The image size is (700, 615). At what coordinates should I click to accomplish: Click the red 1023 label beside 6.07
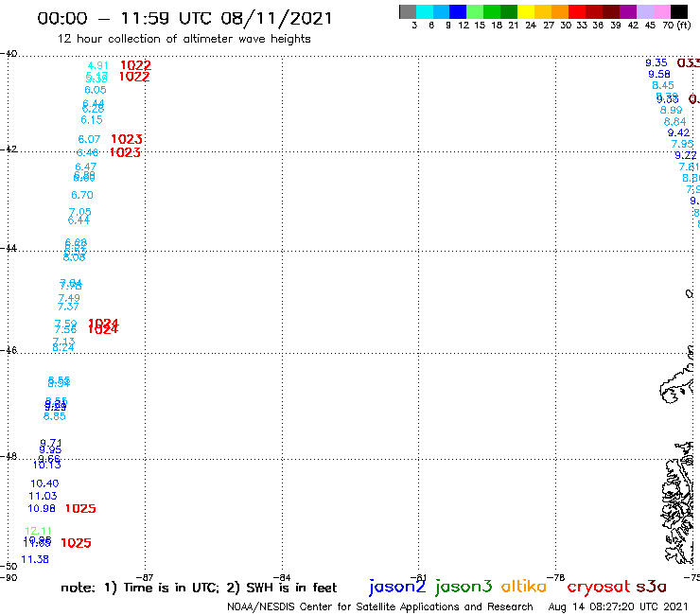tap(127, 139)
